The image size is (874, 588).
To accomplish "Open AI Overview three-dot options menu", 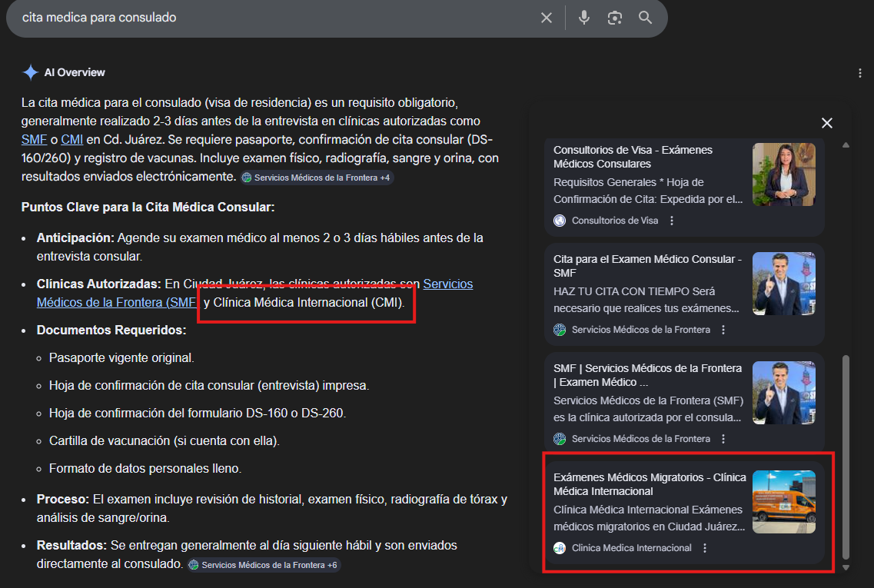I will tap(860, 73).
